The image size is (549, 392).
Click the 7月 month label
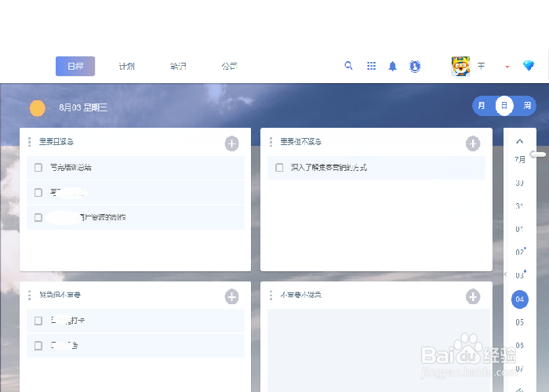click(x=519, y=160)
